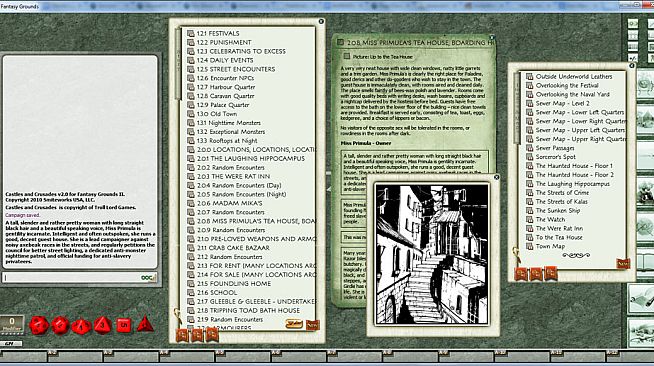The width and height of the screenshot is (654, 366).
Task: Open link icon beside Sewer Passages image
Action: pyautogui.click(x=529, y=148)
